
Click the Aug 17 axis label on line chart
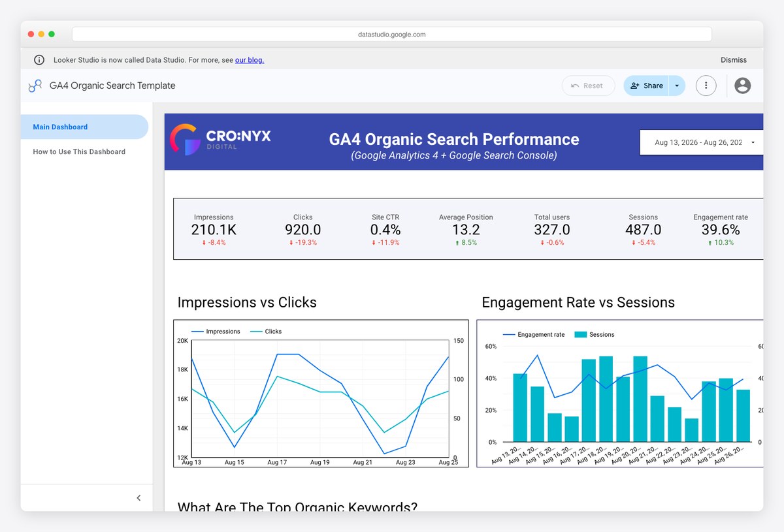[277, 462]
